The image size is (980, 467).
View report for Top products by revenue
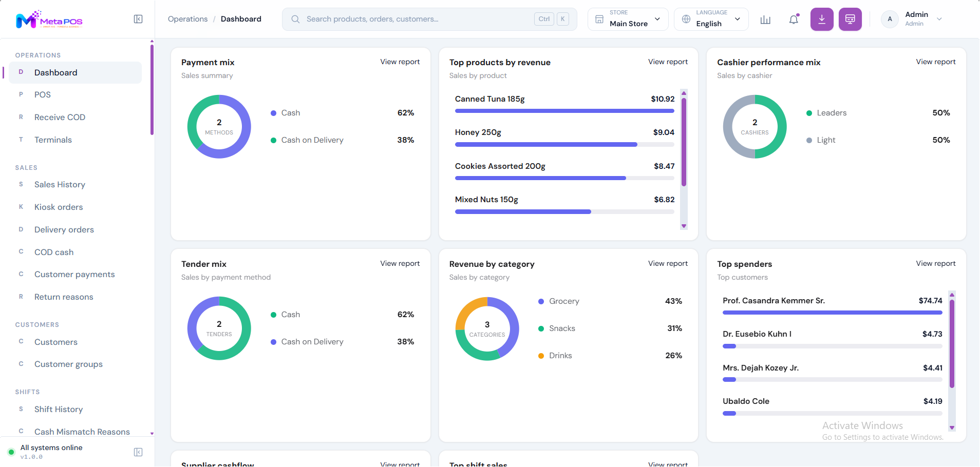pos(668,62)
